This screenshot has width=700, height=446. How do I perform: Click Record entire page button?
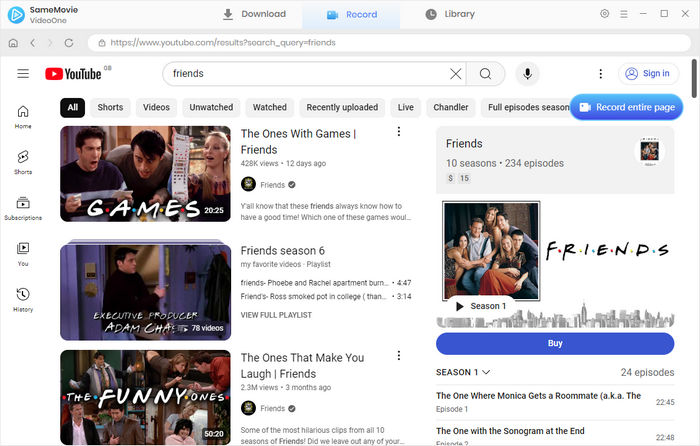(626, 107)
